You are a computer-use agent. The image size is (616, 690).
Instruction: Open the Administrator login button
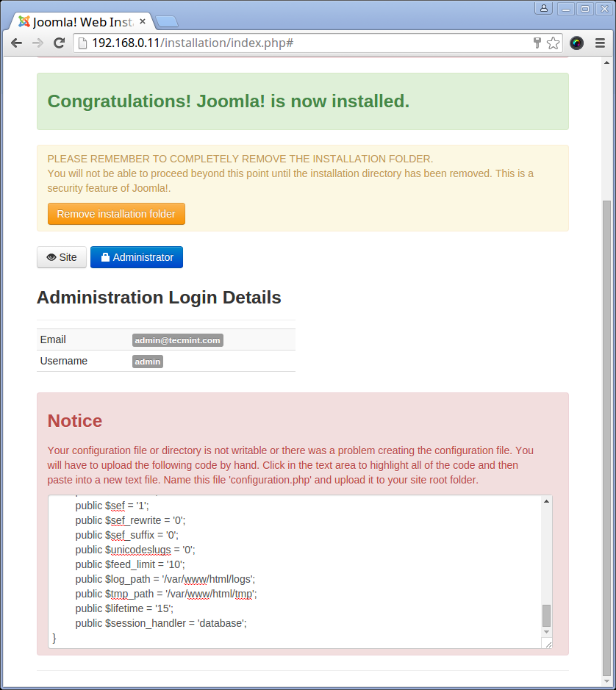pyautogui.click(x=137, y=257)
